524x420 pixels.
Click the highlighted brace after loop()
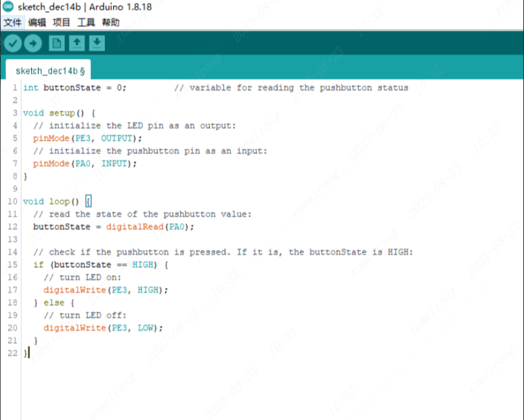click(88, 202)
